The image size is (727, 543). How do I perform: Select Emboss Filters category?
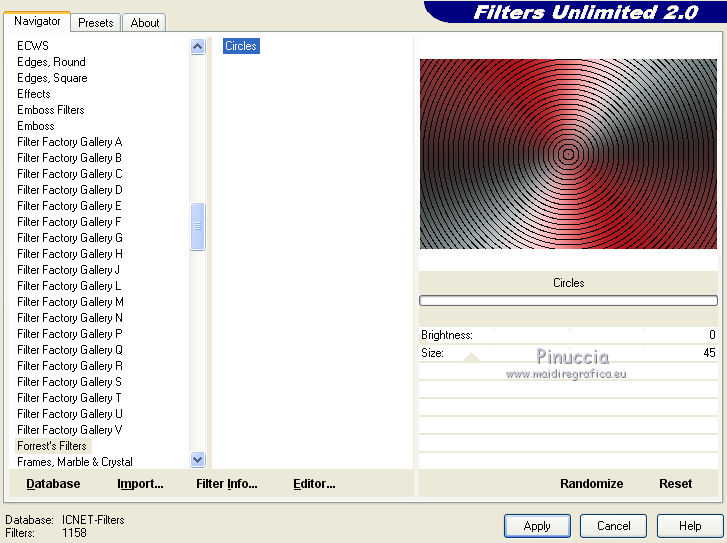[x=51, y=110]
